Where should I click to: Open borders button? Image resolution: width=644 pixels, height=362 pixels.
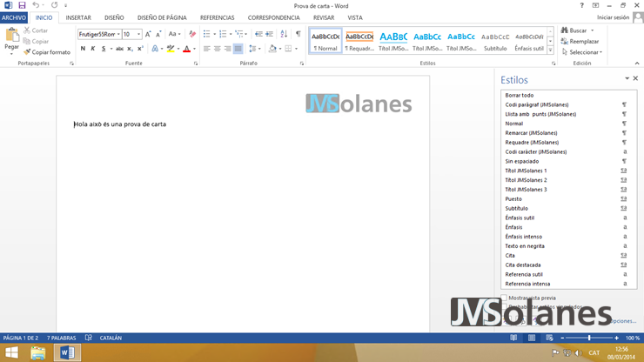(288, 49)
